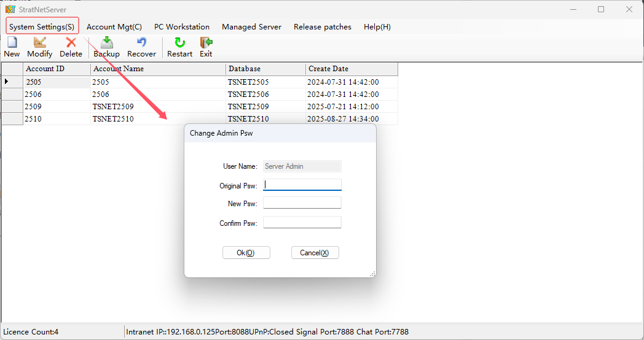Open the Help(H) menu

377,26
